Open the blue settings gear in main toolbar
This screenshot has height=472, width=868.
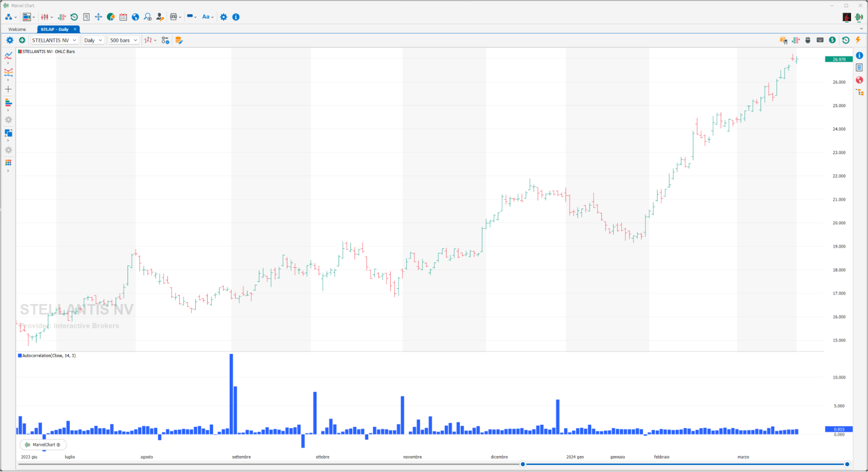224,17
